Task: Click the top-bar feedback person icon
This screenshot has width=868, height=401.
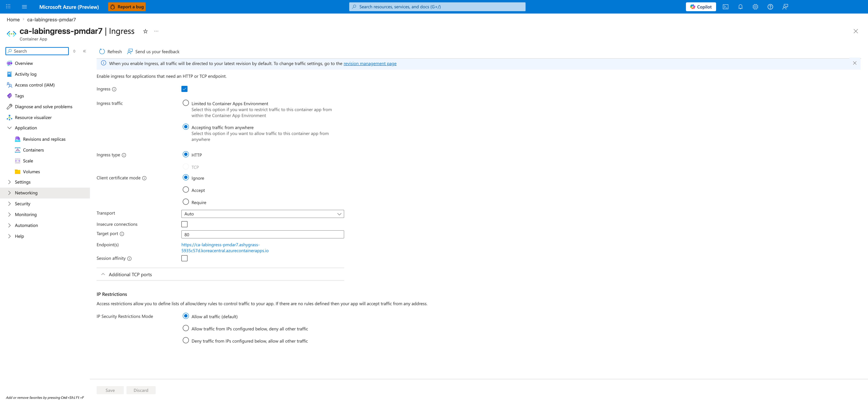Action: tap(785, 7)
